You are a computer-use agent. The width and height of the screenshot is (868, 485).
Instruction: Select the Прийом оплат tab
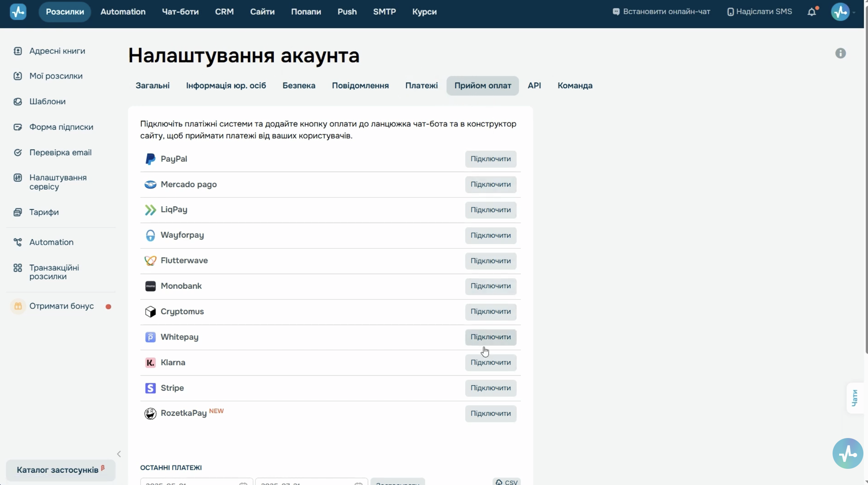(x=483, y=85)
